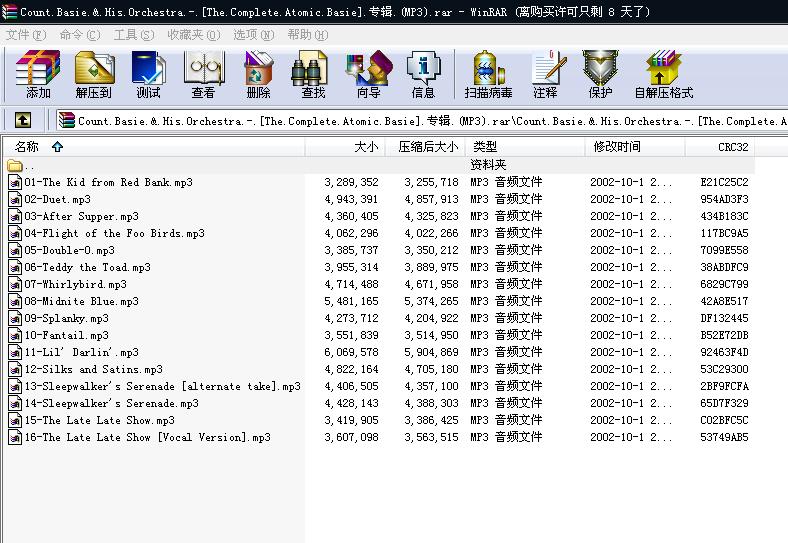Viewport: 788px width, 543px height.
Task: Open the 查看 (View) toolbar icon
Action: [203, 74]
